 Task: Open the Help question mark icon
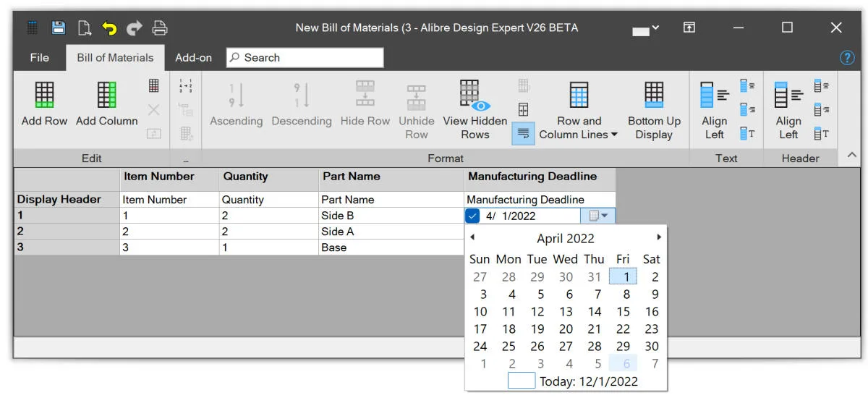tap(847, 58)
